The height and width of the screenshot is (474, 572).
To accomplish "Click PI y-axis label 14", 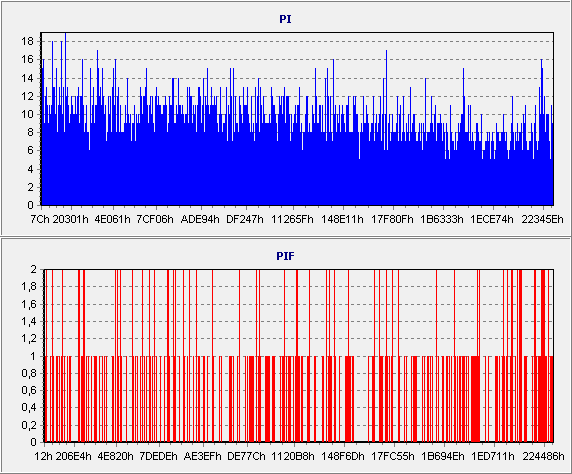I will point(27,78).
